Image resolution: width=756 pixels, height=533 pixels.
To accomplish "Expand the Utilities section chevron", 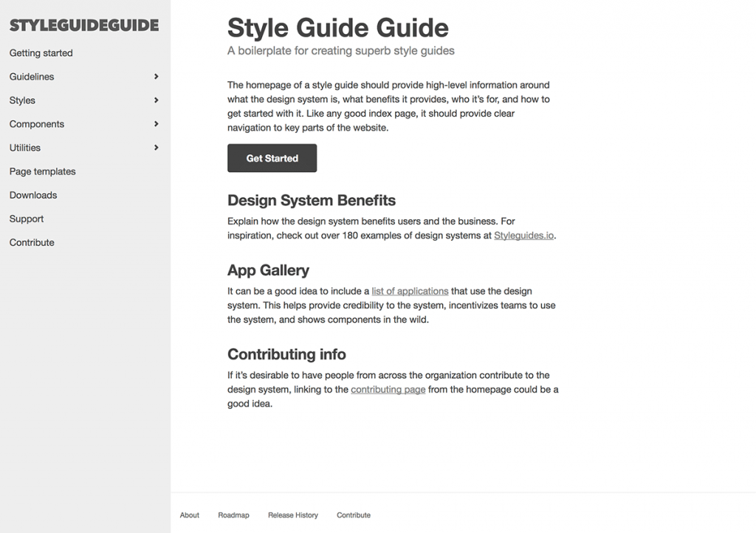I will (x=156, y=148).
